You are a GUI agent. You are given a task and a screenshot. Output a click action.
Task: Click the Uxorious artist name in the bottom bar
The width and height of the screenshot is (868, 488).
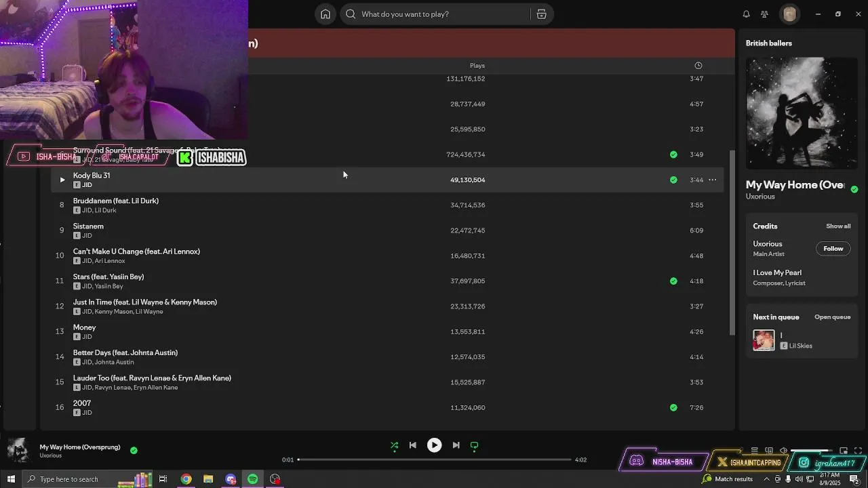tap(50, 455)
